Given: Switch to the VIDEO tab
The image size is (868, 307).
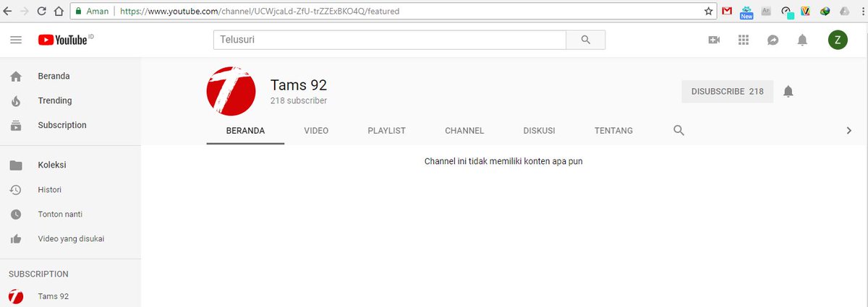Looking at the screenshot, I should coord(316,131).
